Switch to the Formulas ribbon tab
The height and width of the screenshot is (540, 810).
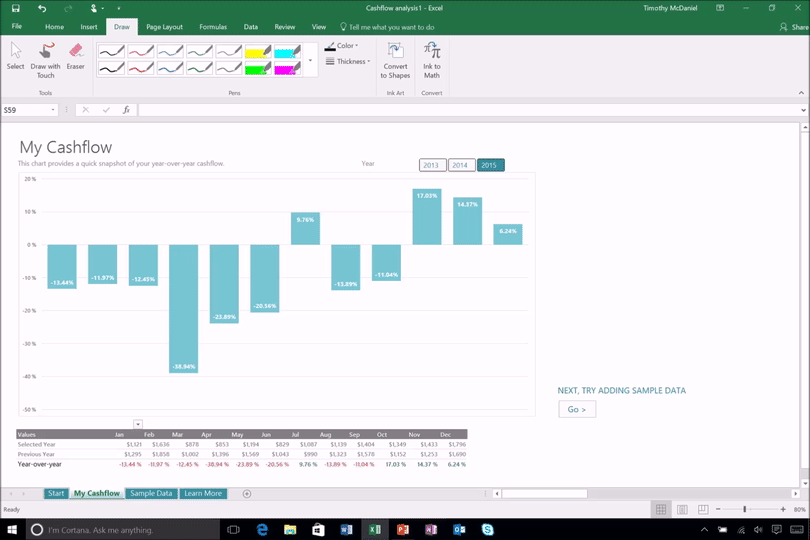(x=212, y=27)
